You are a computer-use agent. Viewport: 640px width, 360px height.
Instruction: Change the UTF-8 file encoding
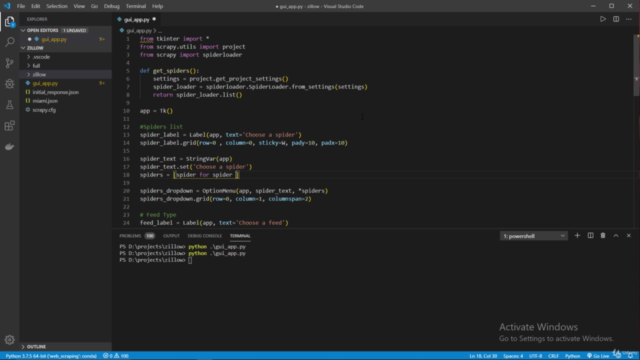(x=536, y=356)
